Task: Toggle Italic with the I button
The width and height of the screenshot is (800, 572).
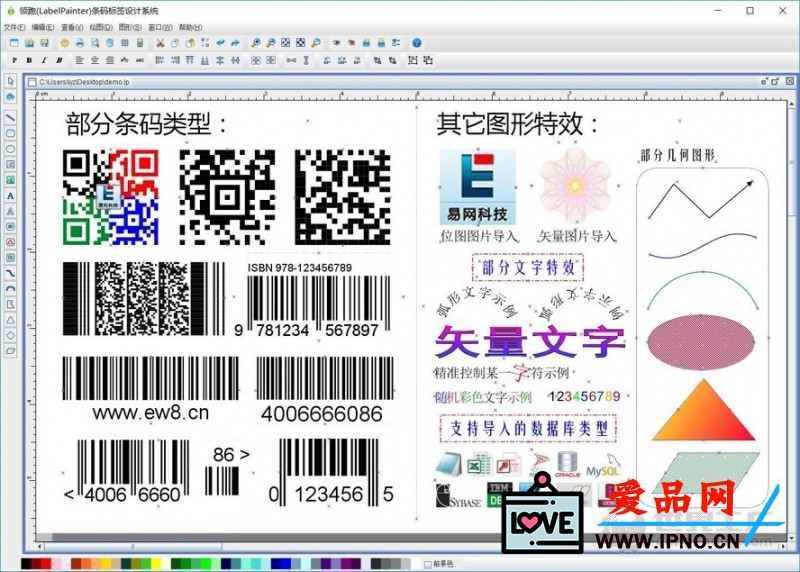Action: coord(44,60)
